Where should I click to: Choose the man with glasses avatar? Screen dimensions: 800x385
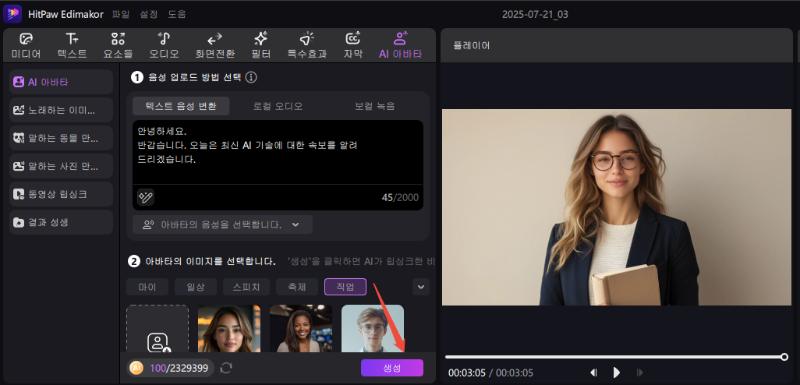point(372,328)
